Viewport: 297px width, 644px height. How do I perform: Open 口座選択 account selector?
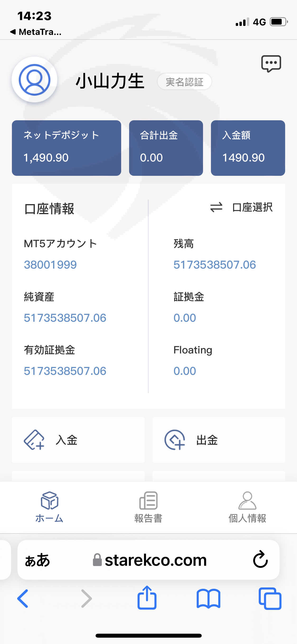(252, 207)
